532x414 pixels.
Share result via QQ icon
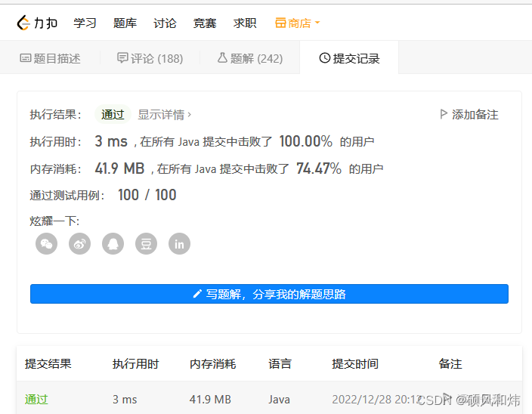[113, 243]
